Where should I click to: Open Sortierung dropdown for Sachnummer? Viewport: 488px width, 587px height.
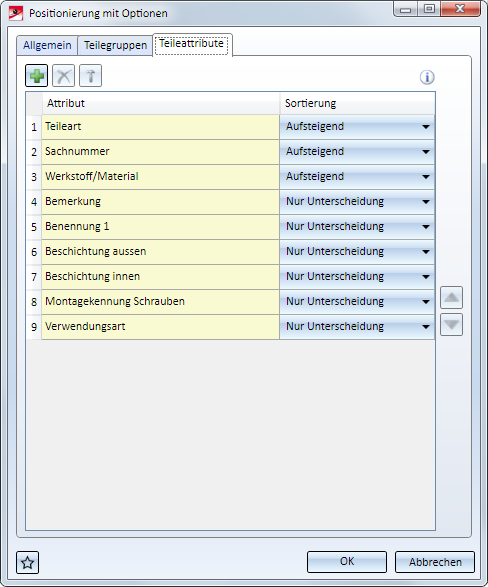pos(357,152)
